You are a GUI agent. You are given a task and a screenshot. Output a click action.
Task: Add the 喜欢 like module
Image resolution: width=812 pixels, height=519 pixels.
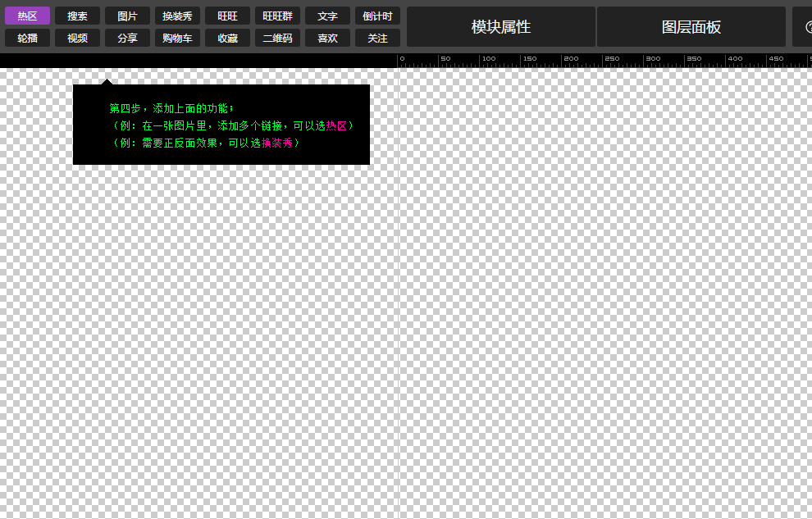click(x=328, y=38)
